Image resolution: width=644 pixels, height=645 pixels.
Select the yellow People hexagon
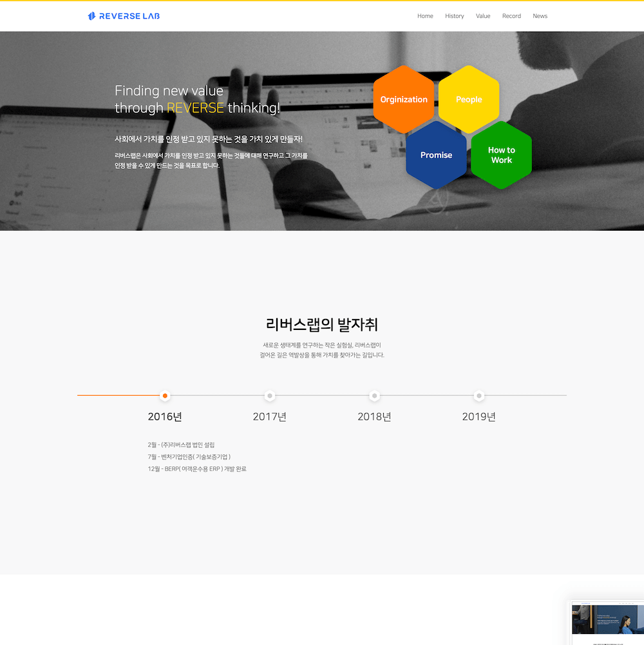pos(469,99)
